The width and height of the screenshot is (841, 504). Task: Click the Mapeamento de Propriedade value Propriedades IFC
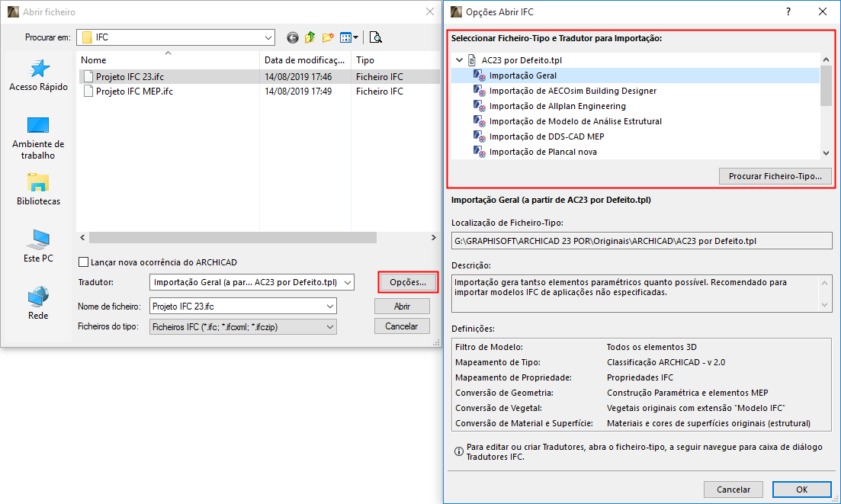640,377
